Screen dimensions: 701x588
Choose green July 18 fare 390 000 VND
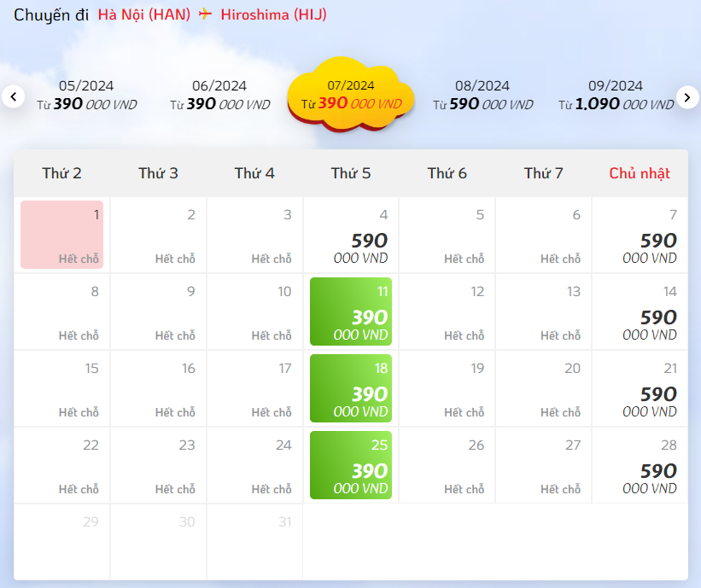click(x=351, y=388)
